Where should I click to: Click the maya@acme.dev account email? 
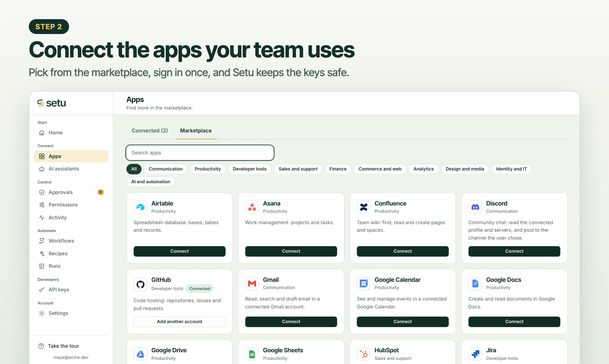71,357
